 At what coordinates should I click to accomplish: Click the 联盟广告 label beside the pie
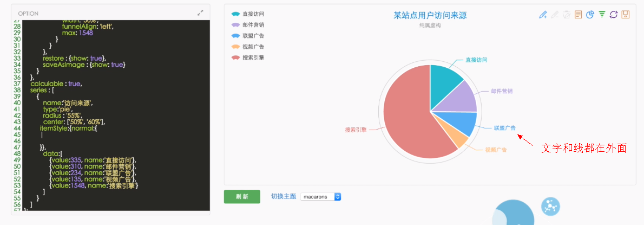point(504,128)
